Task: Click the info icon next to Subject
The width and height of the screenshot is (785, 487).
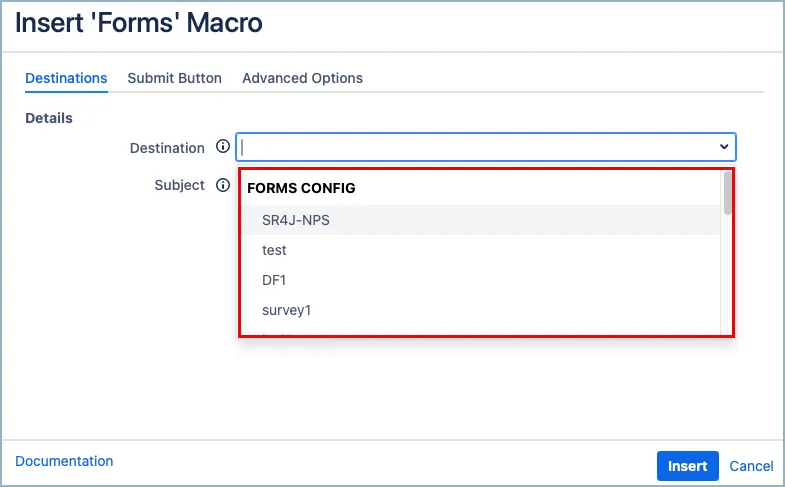Action: pyautogui.click(x=223, y=185)
